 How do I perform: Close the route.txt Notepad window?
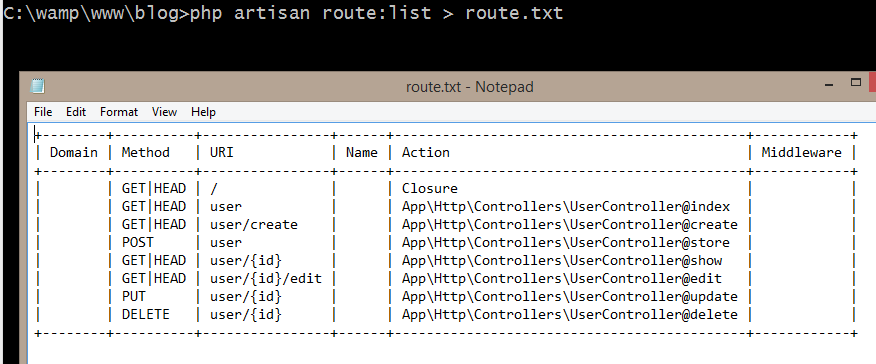pos(872,83)
